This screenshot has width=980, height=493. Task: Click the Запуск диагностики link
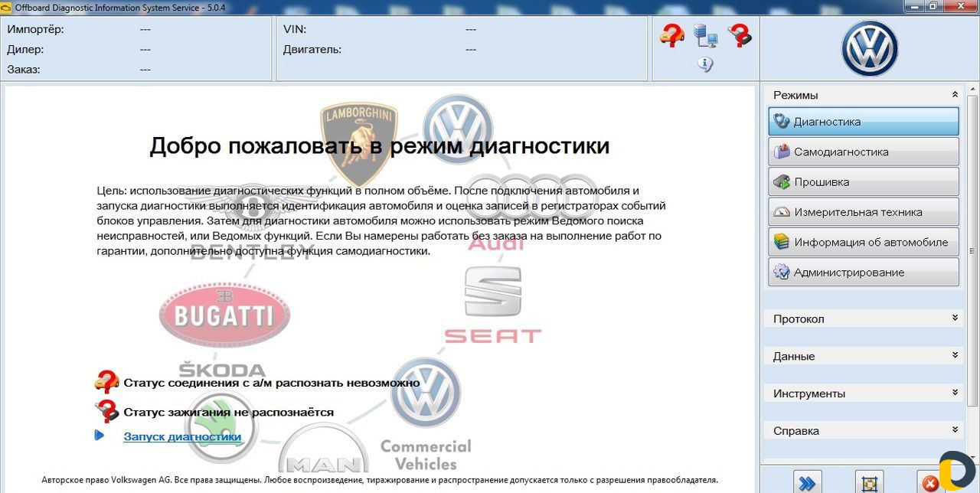tap(182, 437)
